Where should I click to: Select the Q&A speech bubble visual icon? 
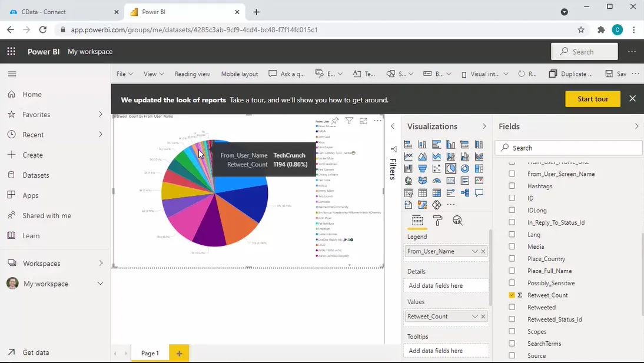479,192
